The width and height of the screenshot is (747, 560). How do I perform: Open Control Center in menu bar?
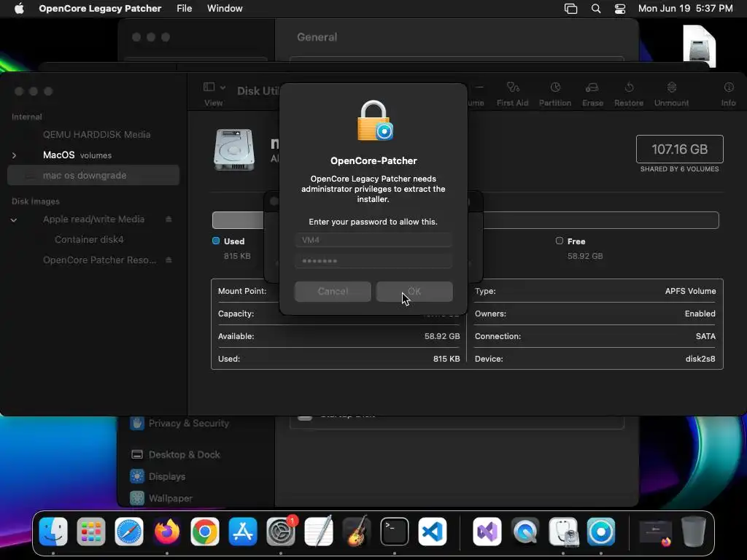coord(620,9)
